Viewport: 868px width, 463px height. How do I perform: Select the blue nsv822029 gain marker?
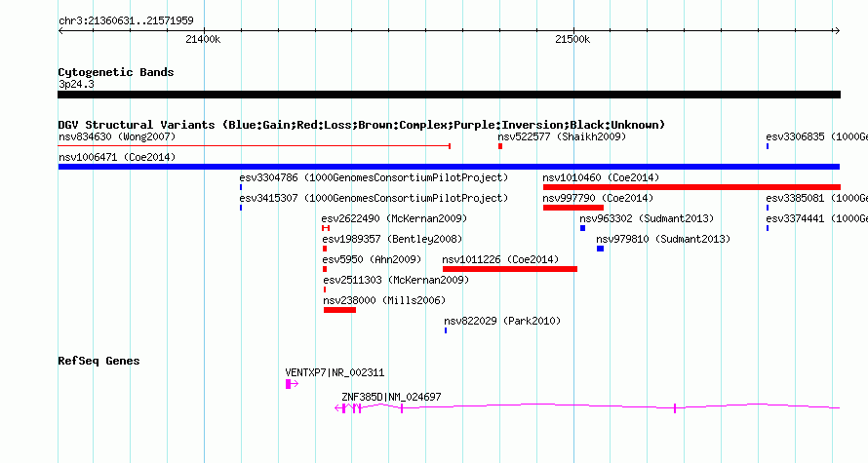pyautogui.click(x=446, y=330)
